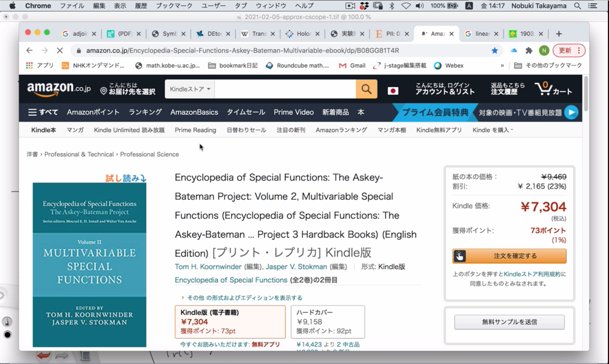Click Professional & Technical breadcrumb
Image resolution: width=609 pixels, height=364 pixels.
click(79, 154)
